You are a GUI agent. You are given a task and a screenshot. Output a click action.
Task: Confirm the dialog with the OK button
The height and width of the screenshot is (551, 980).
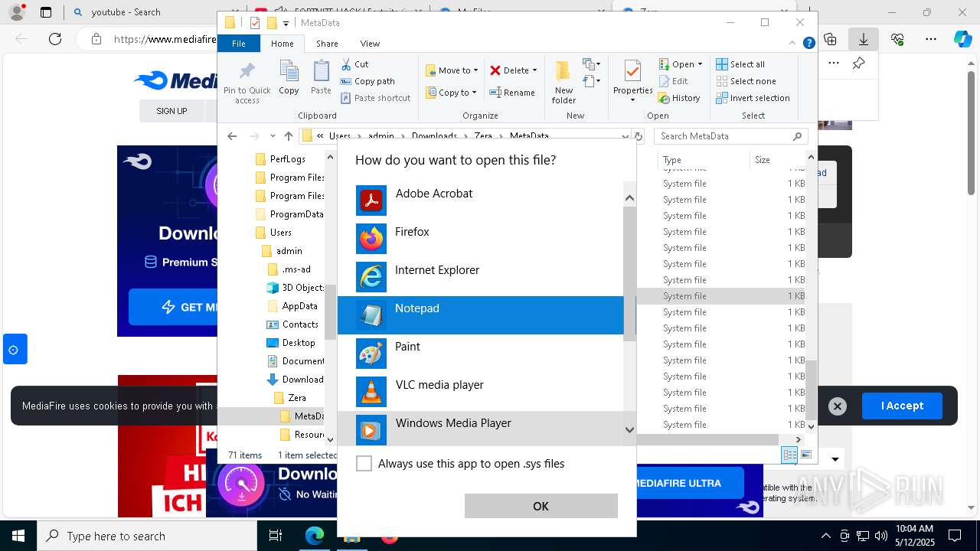(541, 506)
